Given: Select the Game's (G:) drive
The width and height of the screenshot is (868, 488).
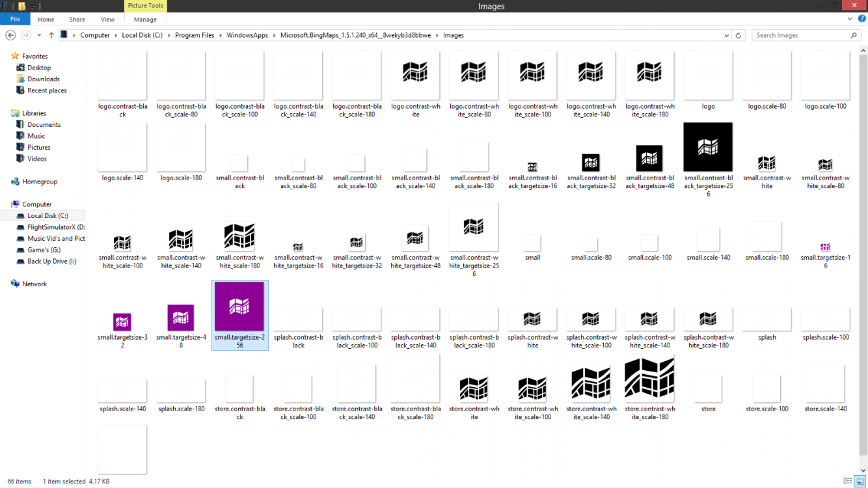Looking at the screenshot, I should pos(44,250).
